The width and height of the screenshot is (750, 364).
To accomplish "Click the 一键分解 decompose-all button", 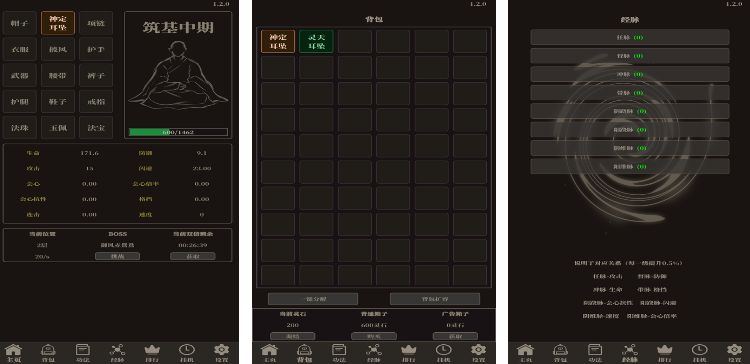I will (313, 299).
